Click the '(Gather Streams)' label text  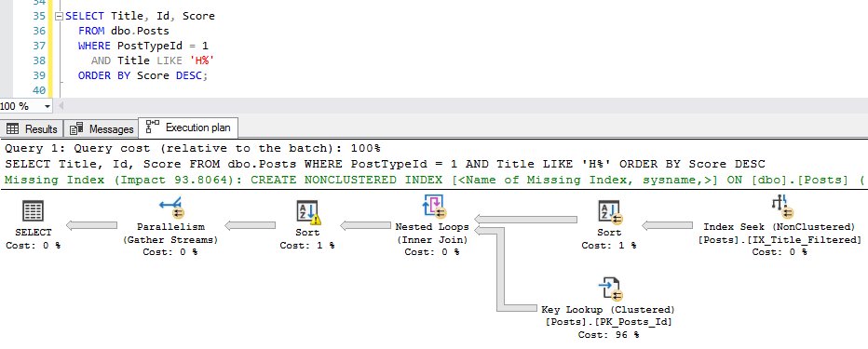(170, 239)
